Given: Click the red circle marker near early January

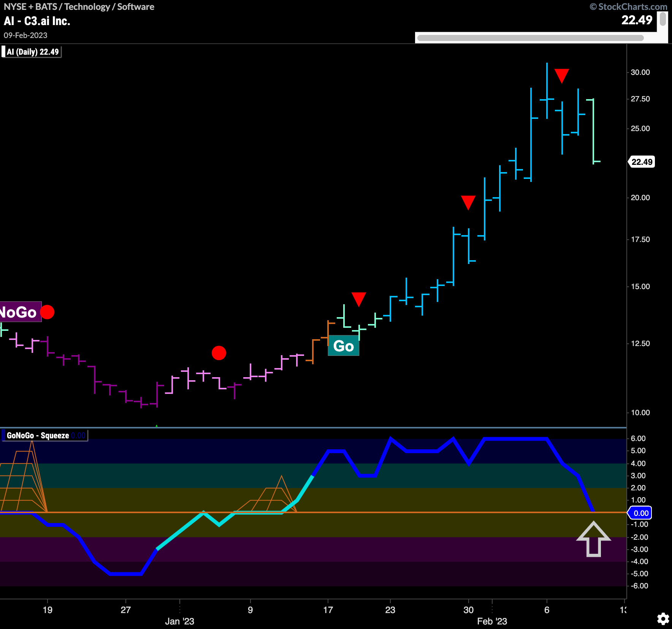Looking at the screenshot, I should [219, 353].
